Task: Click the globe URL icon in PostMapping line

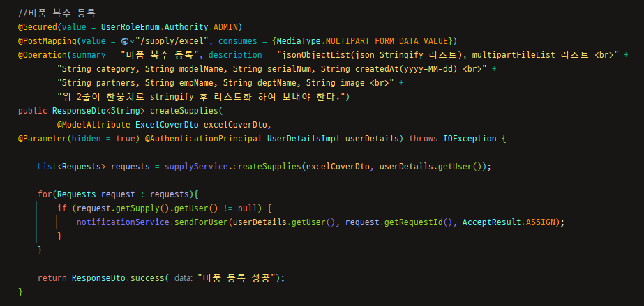Action: [x=125, y=41]
